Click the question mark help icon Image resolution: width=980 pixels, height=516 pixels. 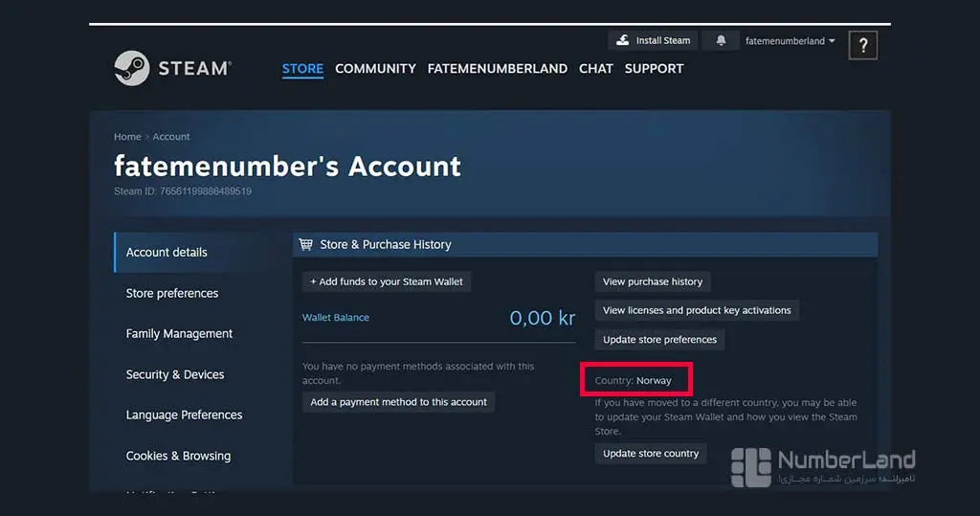click(x=862, y=45)
